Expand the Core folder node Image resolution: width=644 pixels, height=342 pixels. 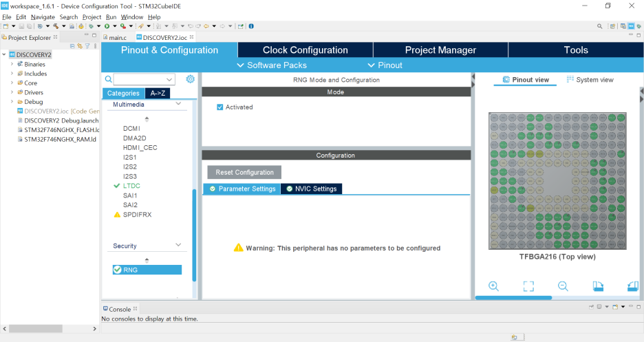click(12, 83)
